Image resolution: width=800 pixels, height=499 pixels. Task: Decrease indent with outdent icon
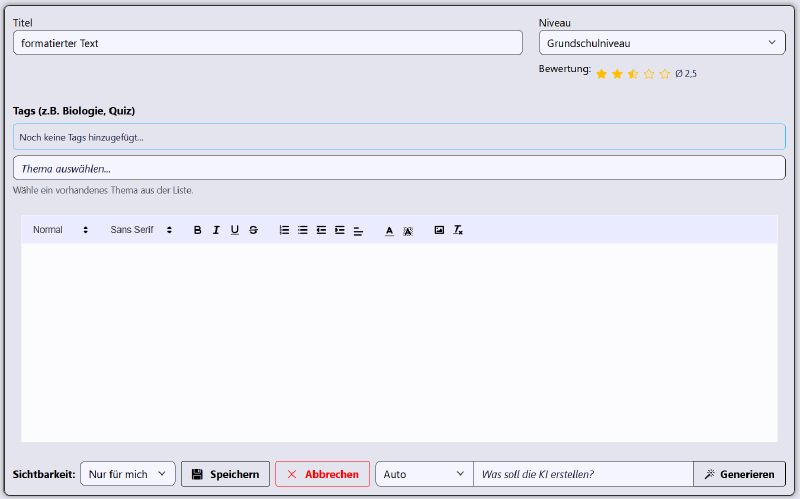click(x=321, y=230)
